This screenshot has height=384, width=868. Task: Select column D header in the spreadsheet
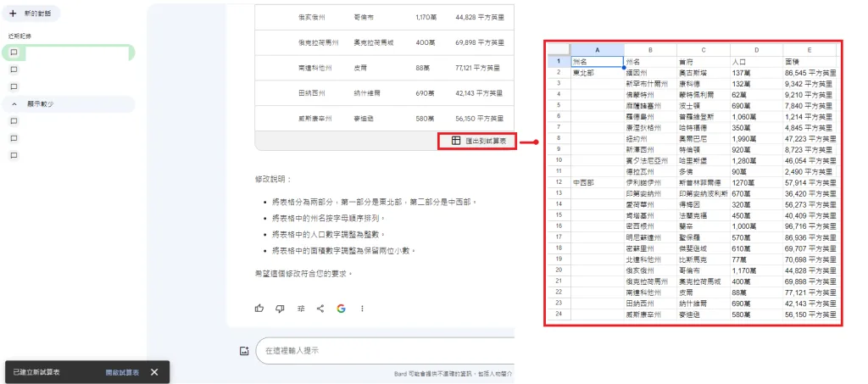tap(756, 50)
